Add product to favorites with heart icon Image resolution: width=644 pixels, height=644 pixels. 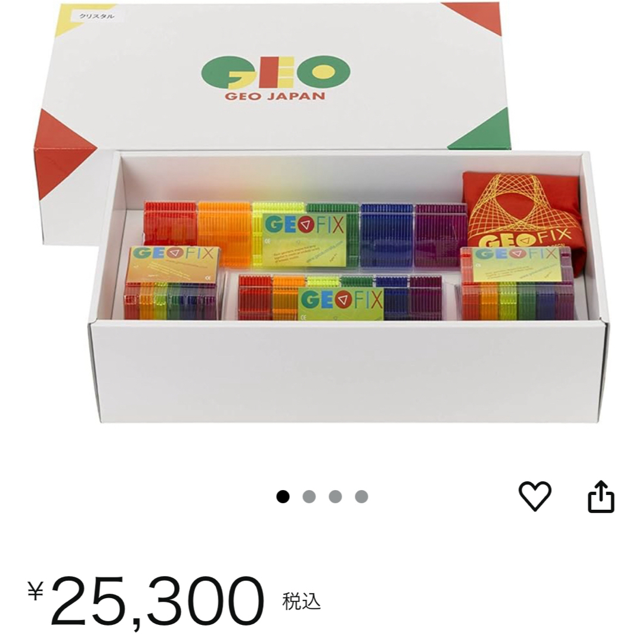(x=535, y=496)
